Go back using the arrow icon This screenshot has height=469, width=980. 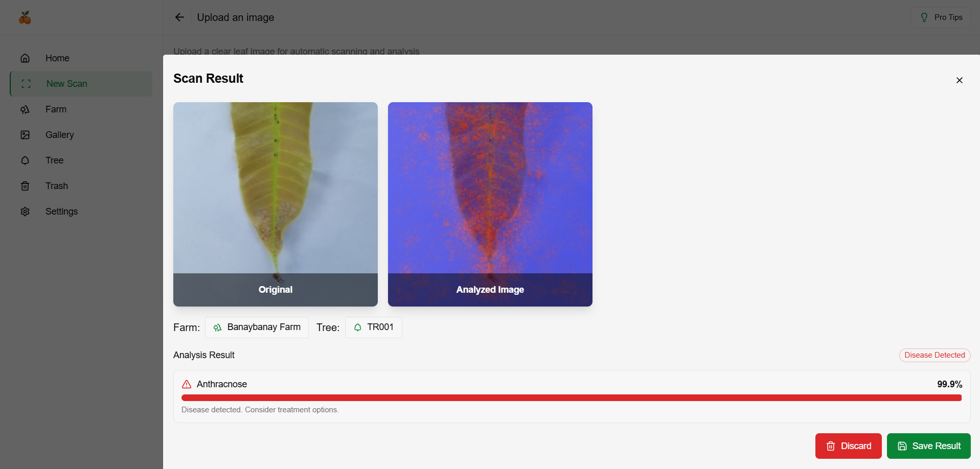pos(179,17)
